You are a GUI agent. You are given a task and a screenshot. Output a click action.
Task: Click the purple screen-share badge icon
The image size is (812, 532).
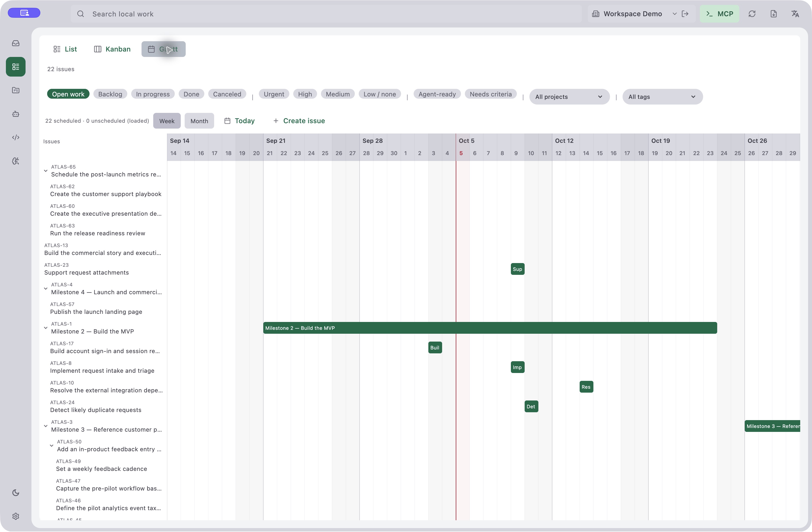point(24,13)
